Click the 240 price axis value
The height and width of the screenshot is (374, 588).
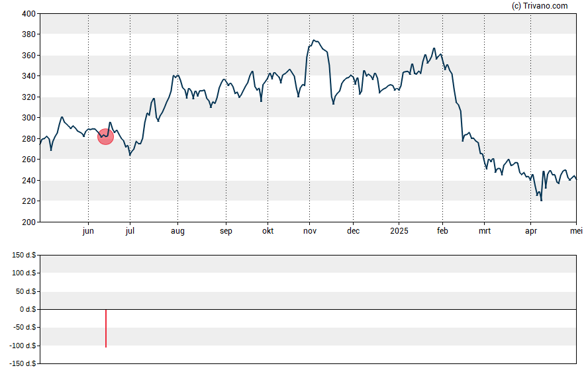[29, 180]
